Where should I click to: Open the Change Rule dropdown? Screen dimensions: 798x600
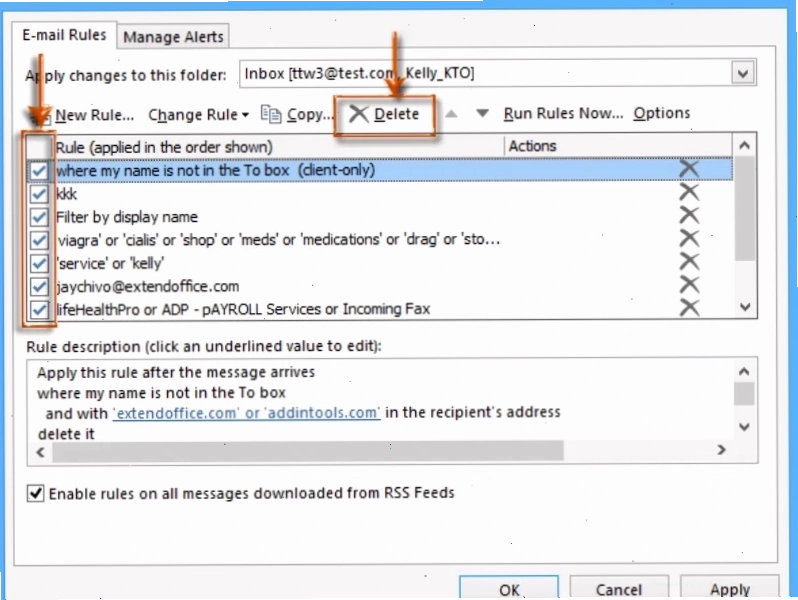198,115
